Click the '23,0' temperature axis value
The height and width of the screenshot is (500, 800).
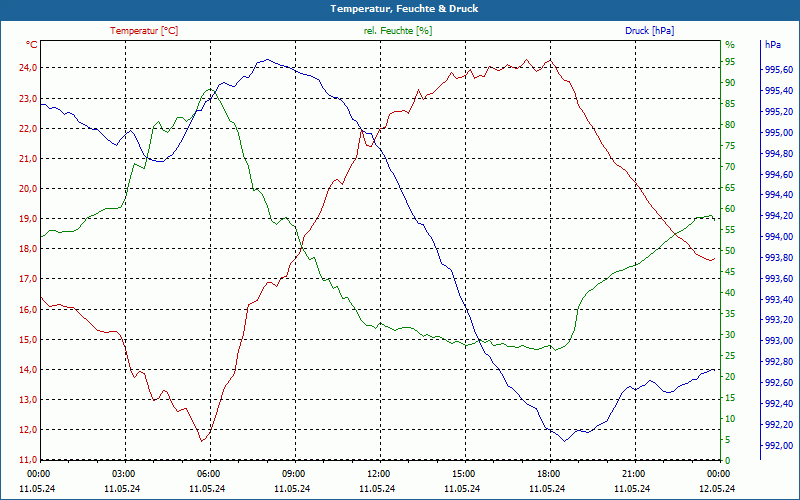[28, 98]
